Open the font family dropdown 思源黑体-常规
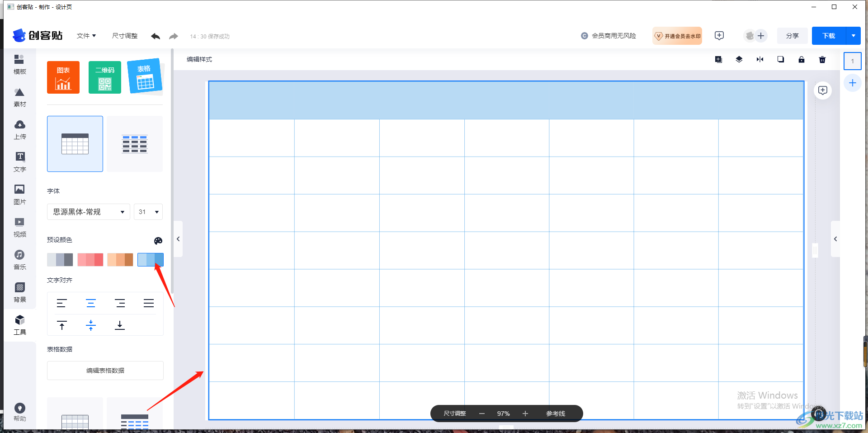 89,212
